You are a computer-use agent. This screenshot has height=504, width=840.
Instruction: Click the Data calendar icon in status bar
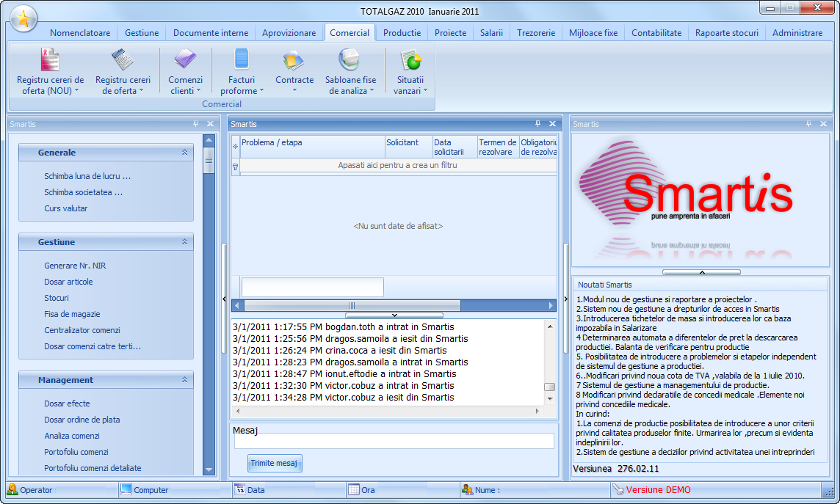[241, 489]
